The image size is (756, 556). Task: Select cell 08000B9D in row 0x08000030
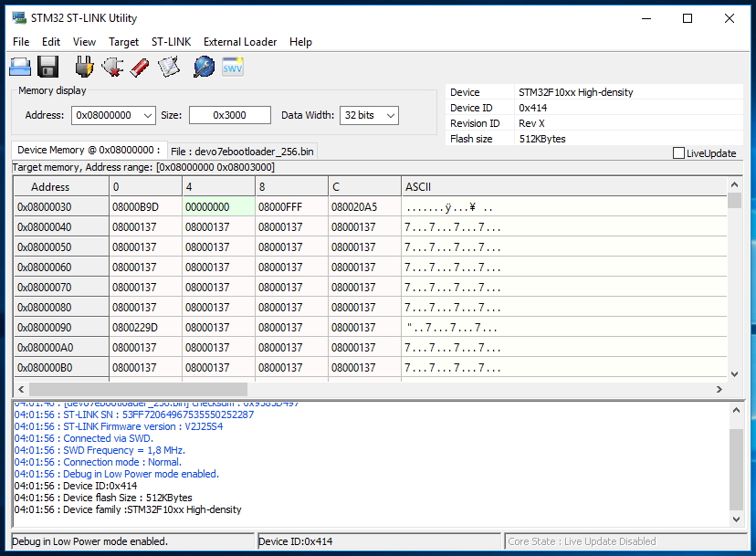tap(146, 207)
